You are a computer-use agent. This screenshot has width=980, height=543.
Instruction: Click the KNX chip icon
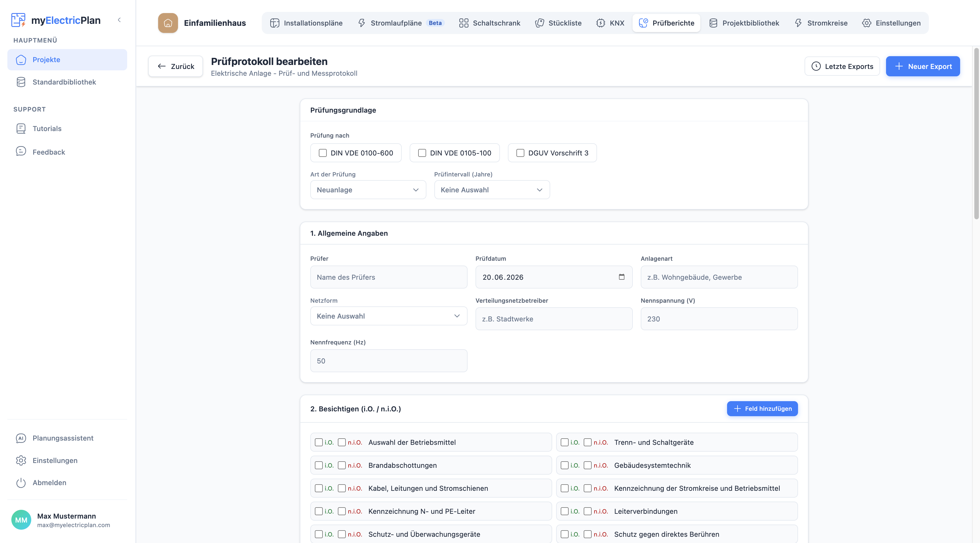[601, 23]
